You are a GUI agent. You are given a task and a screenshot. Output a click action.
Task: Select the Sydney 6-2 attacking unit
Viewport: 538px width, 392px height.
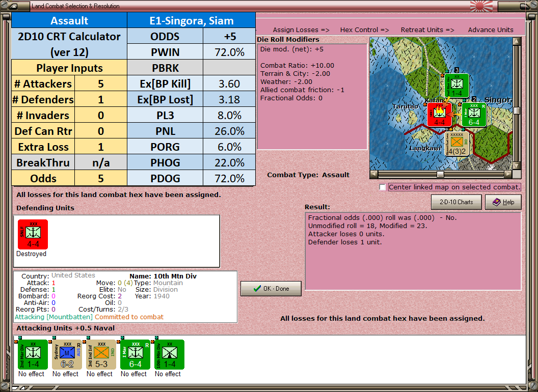(67, 355)
